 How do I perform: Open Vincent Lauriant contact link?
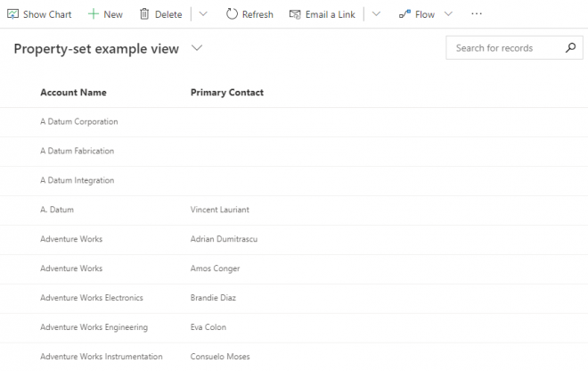[219, 210]
